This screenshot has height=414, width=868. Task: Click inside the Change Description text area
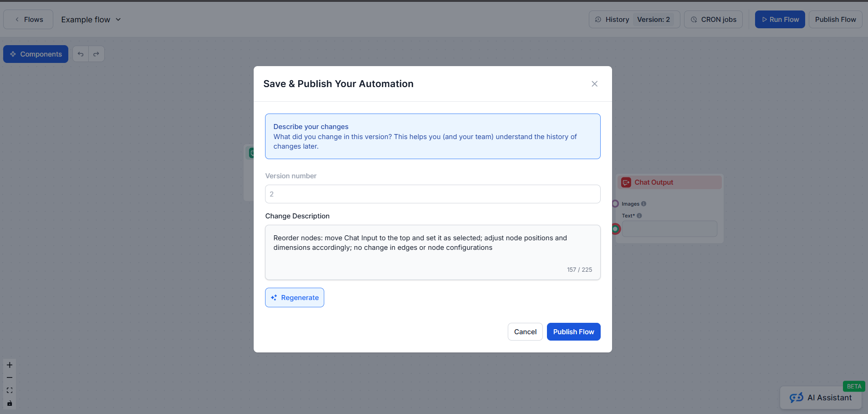(x=432, y=252)
